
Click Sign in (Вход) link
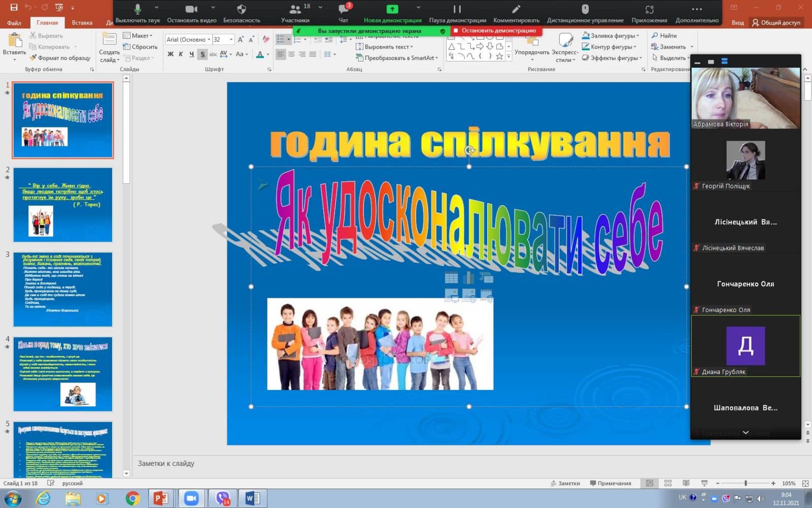737,22
